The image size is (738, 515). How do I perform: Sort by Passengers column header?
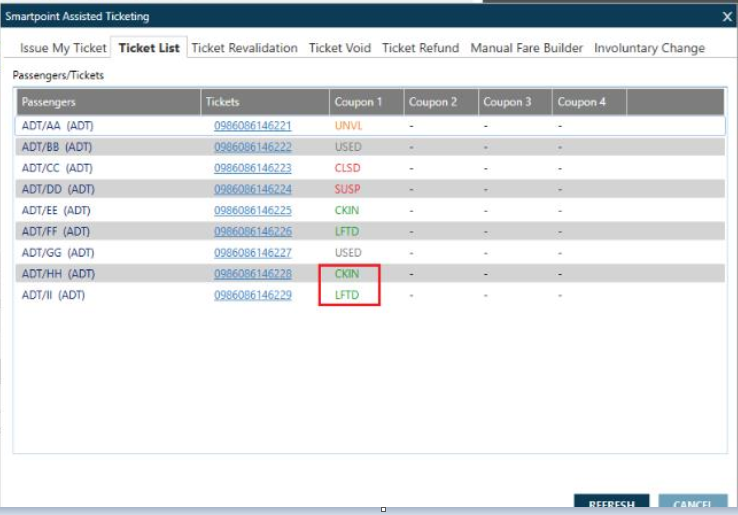coord(49,102)
